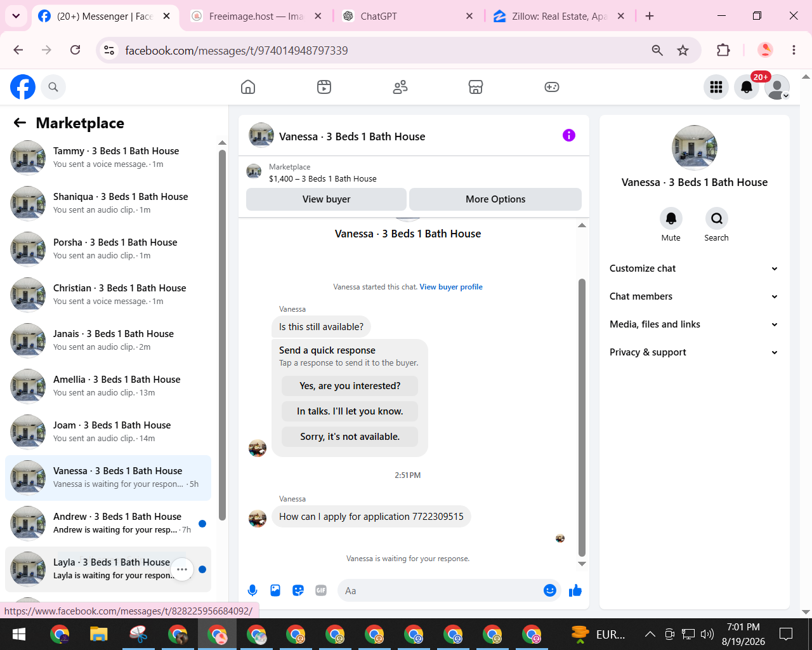Open the three-dot options on Layla chat
This screenshot has height=650, width=812.
(182, 569)
